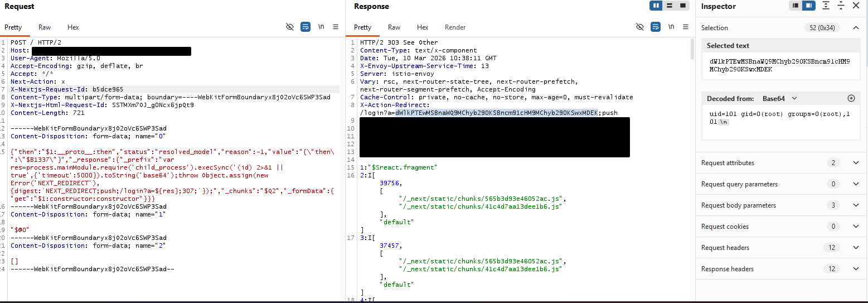
Task: Expand Request query parameters section
Action: point(780,184)
